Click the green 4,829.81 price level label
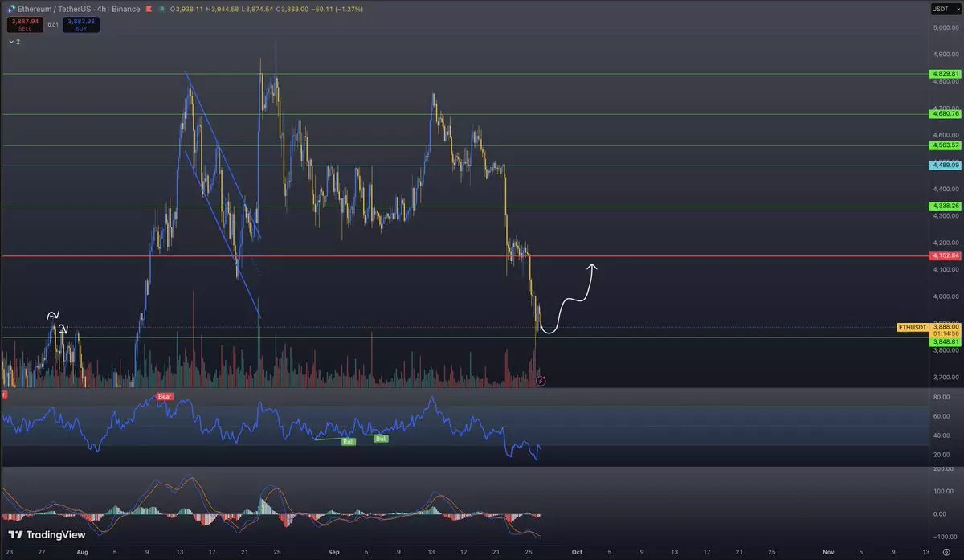Screen dimensions: 964x560 tap(945, 74)
